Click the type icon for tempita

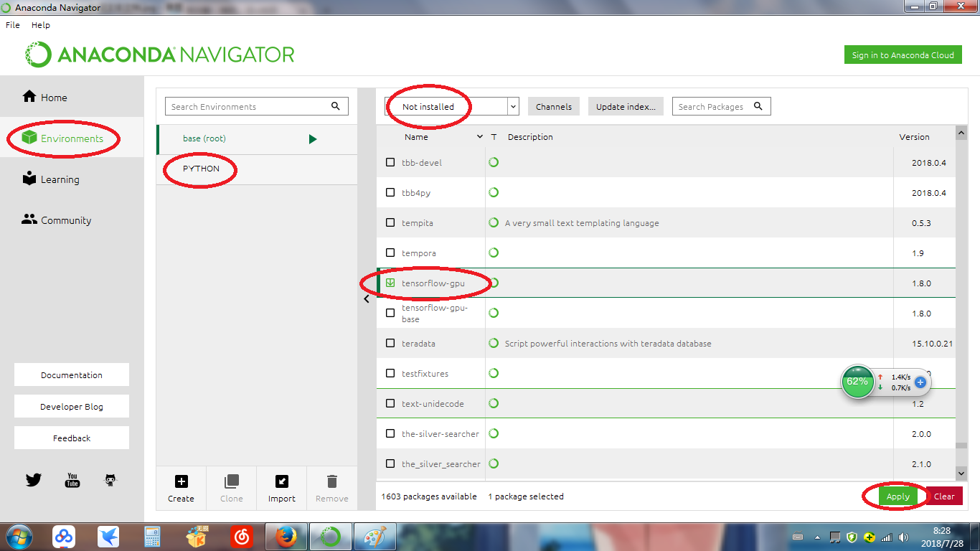[x=494, y=222]
